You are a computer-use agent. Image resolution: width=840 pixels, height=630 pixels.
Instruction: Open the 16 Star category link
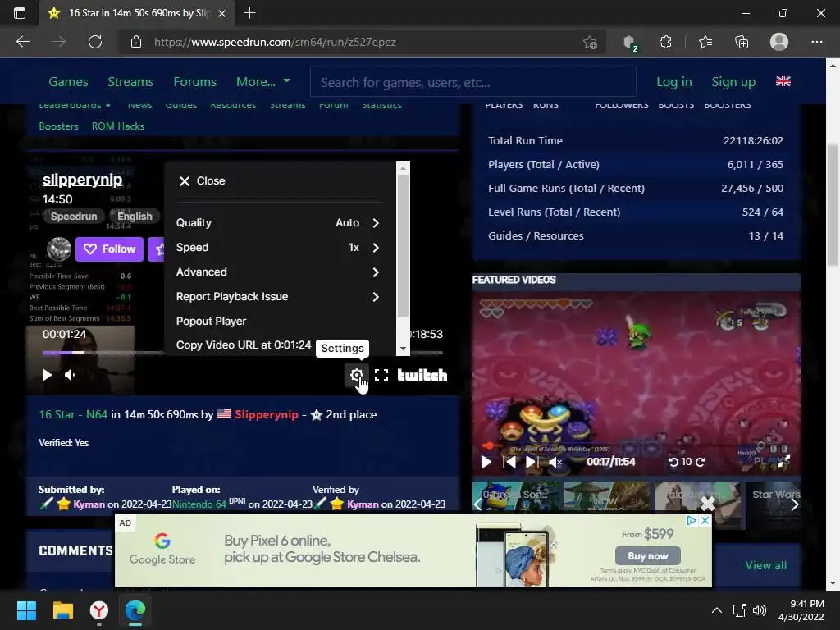click(57, 414)
